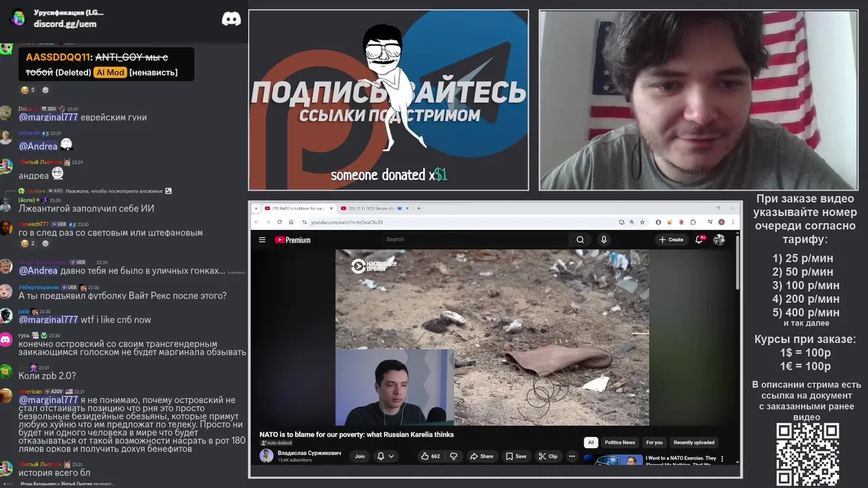Click the site info icon in address bar

[304, 222]
